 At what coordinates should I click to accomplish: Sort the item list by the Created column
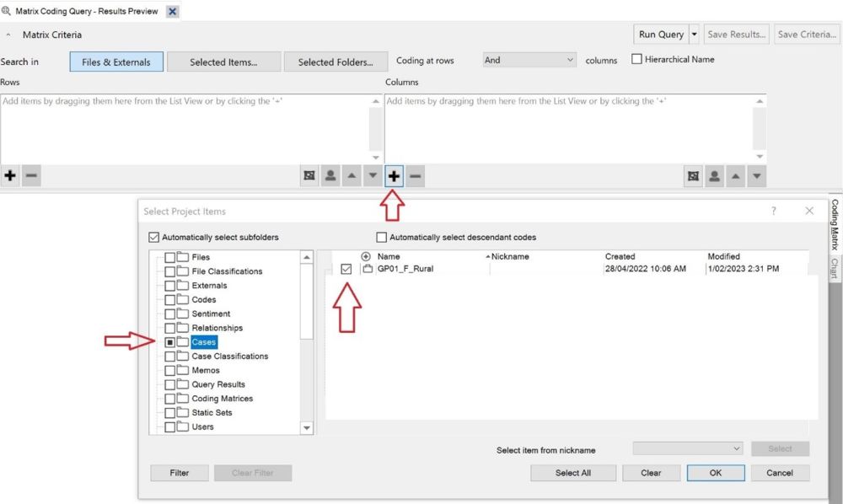coord(620,256)
